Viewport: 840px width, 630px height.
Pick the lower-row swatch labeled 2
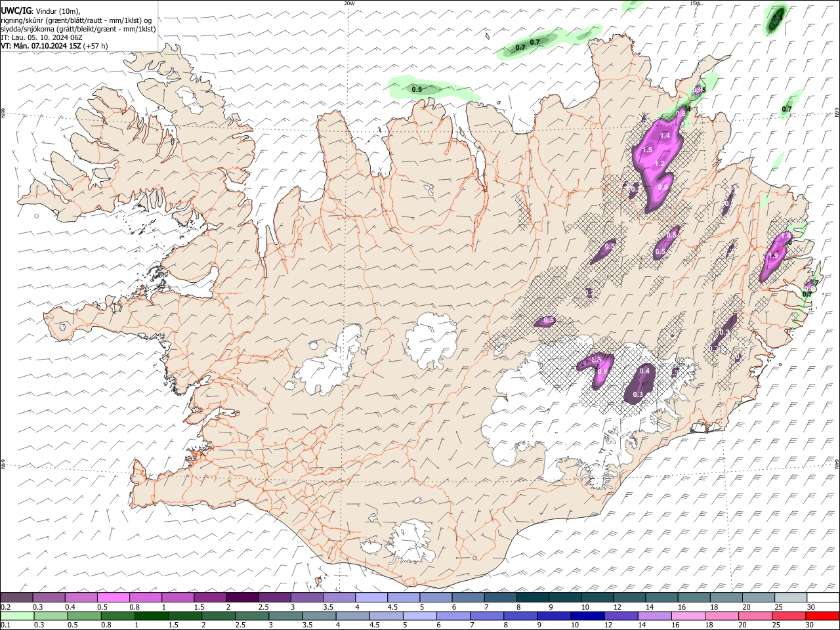[x=219, y=616]
